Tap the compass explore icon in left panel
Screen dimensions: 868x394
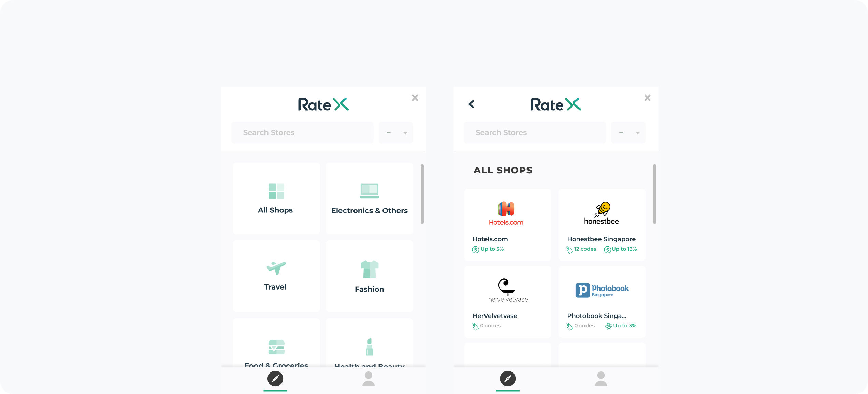coord(275,379)
